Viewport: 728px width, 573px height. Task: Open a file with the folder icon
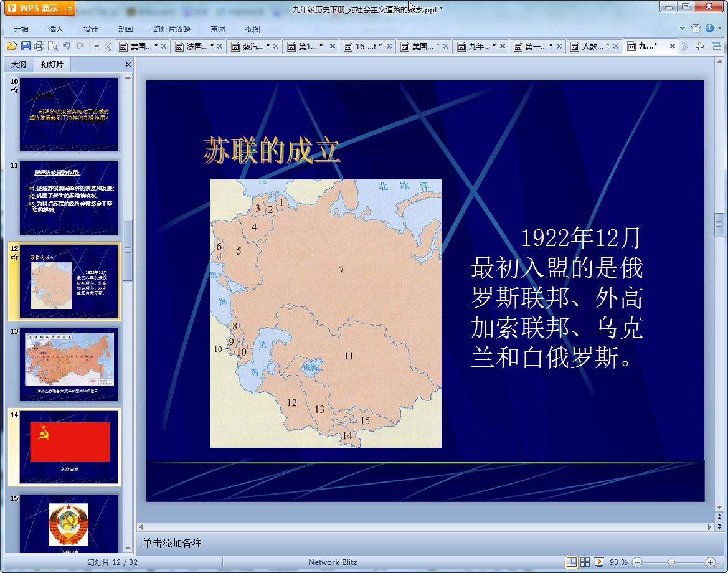pyautogui.click(x=12, y=46)
